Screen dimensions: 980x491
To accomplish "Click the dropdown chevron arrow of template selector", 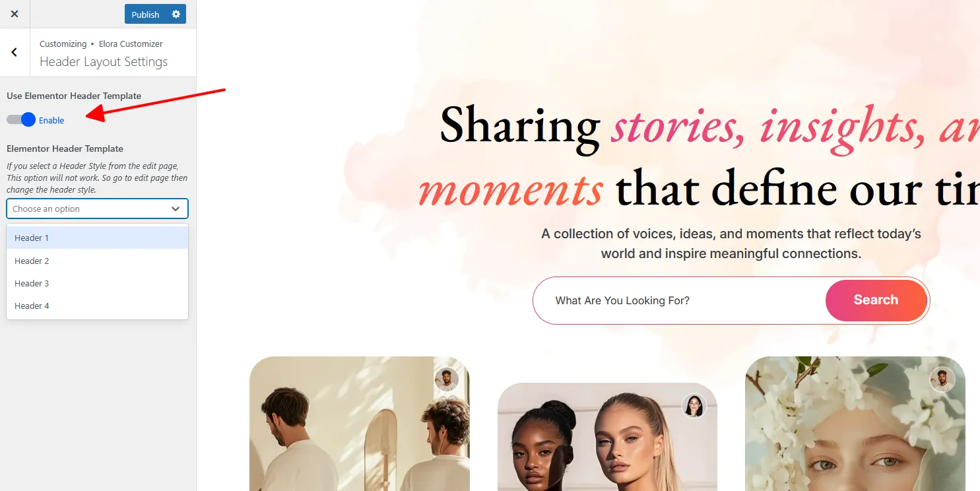I will (176, 209).
